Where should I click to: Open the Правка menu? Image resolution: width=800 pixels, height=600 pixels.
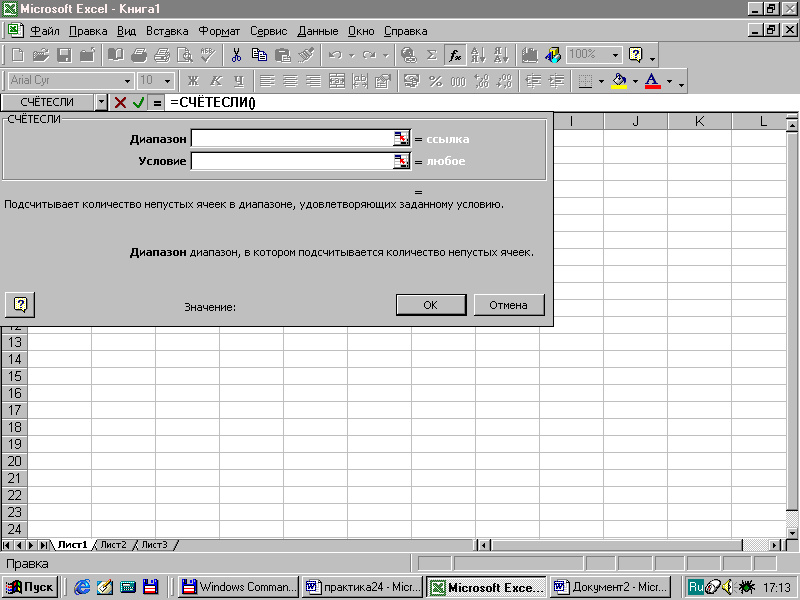pyautogui.click(x=88, y=31)
